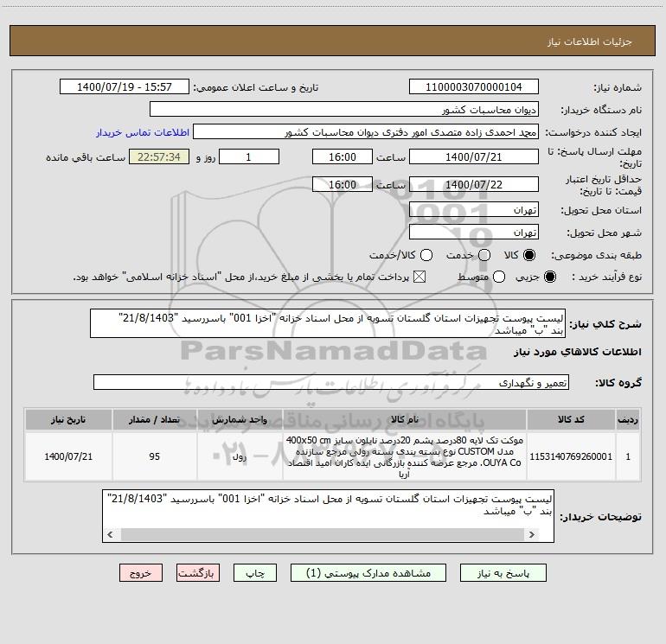Click the بازگشت back button
The image size is (666, 644).
(198, 573)
